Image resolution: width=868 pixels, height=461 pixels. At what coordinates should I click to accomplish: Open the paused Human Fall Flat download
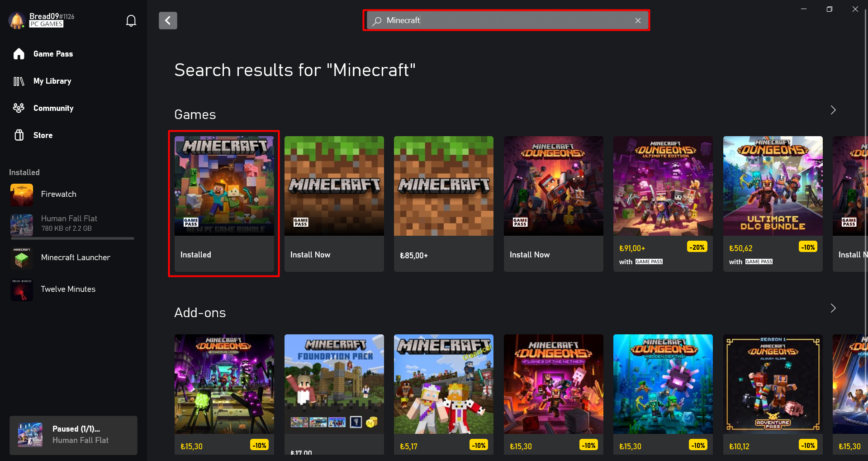(x=73, y=435)
